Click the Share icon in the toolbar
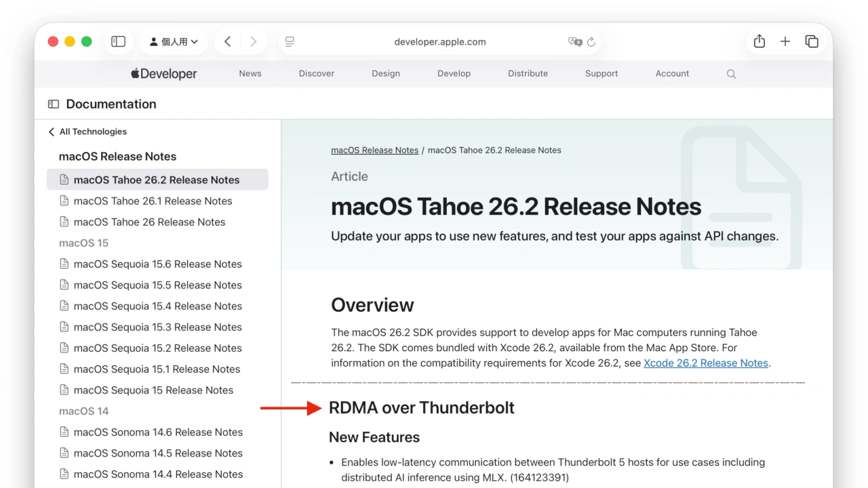Screen dimensions: 868x488 click(759, 41)
